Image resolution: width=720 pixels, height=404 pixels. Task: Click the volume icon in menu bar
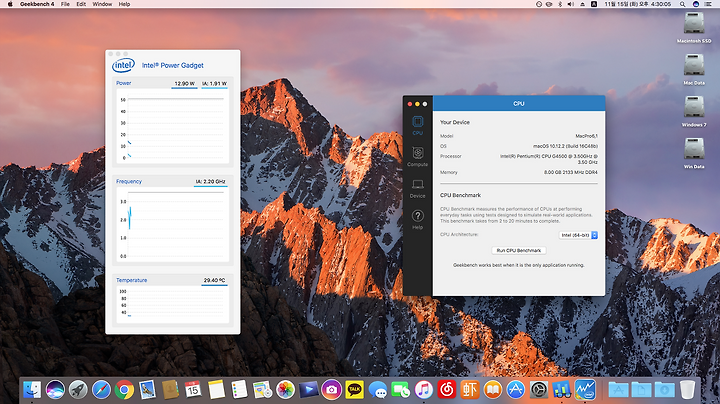click(x=570, y=4)
